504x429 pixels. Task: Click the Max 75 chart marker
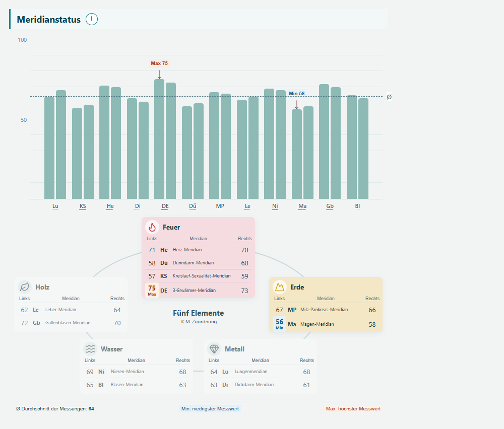(159, 63)
